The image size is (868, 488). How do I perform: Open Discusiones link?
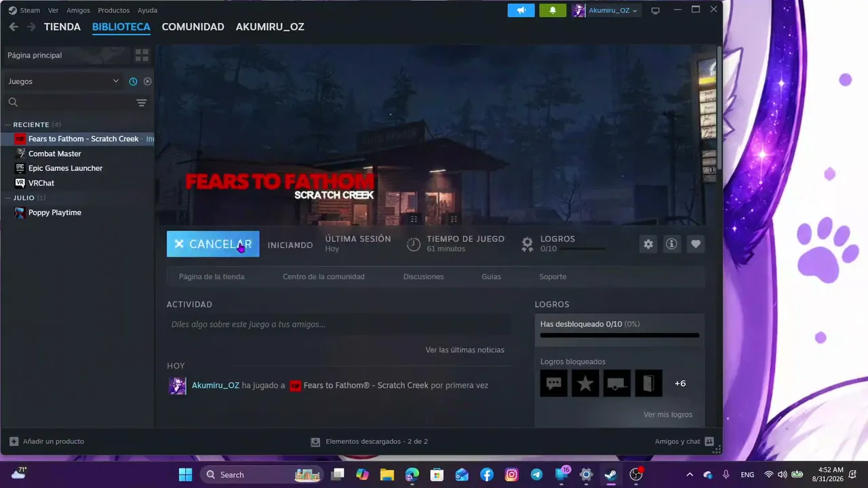tap(423, 277)
